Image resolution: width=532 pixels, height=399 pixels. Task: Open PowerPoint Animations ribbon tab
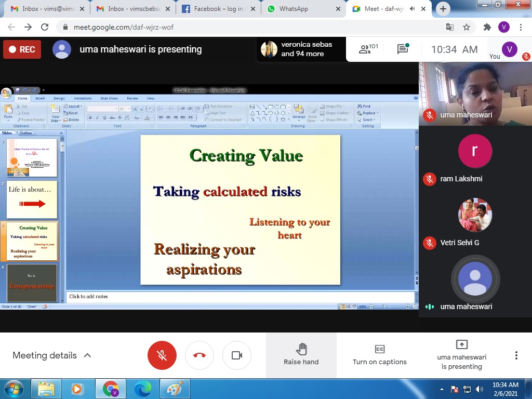(83, 98)
